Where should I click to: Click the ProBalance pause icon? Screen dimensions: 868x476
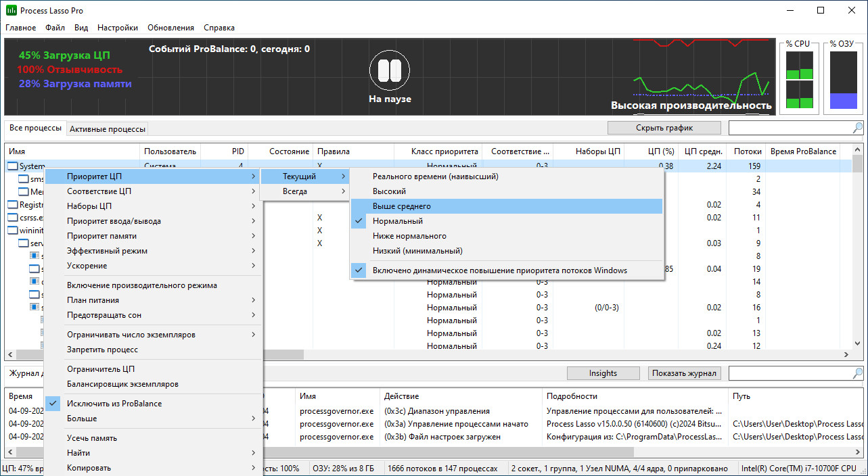390,71
